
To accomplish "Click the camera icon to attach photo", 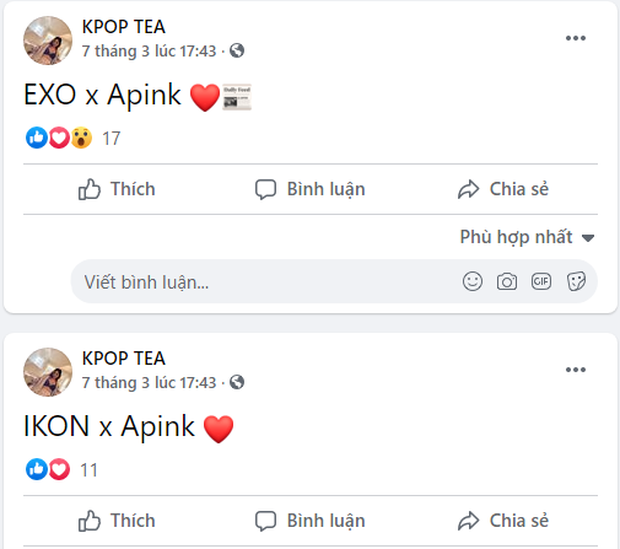I will pos(507,282).
